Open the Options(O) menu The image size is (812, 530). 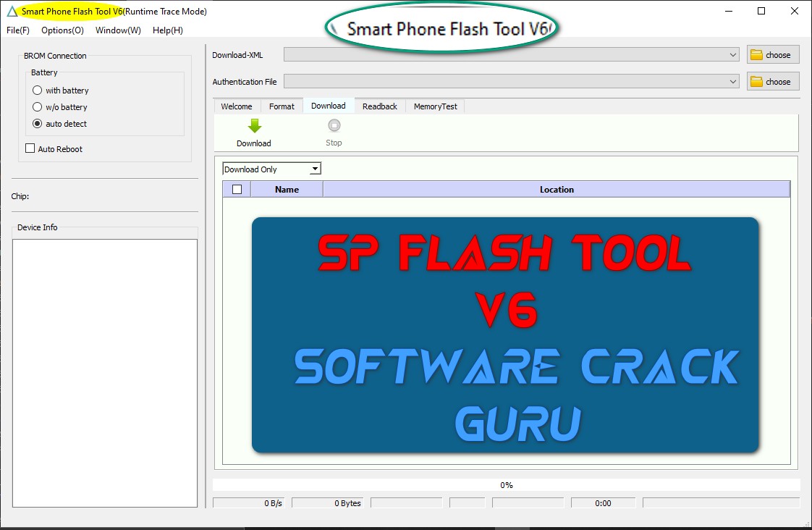click(63, 30)
